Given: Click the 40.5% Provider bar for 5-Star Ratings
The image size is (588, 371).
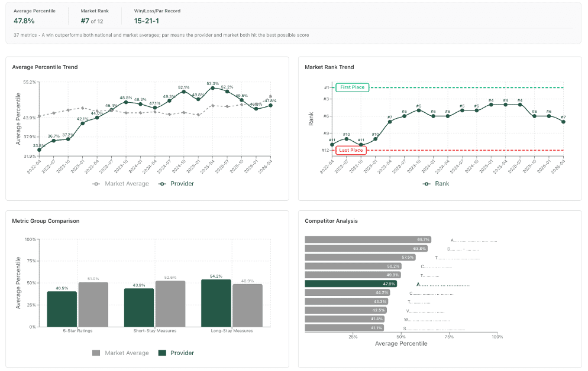Looking at the screenshot, I should coord(62,309).
